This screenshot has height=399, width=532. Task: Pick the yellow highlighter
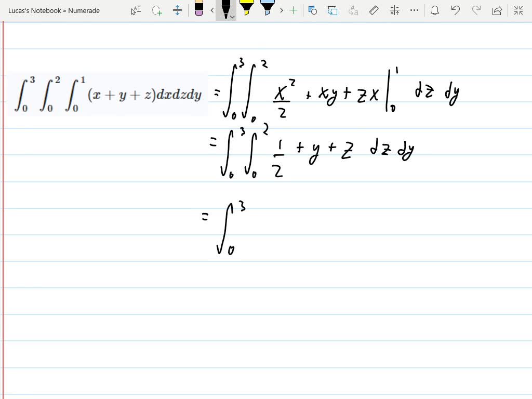point(247,9)
